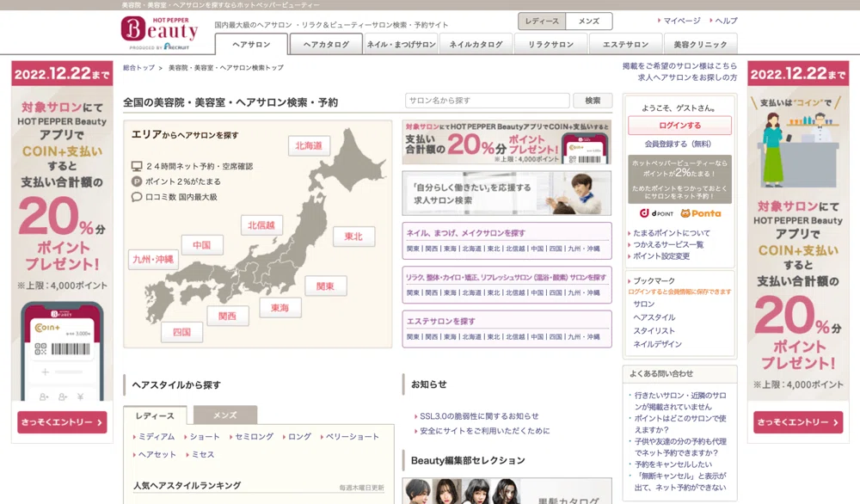Image resolution: width=860 pixels, height=504 pixels.
Task: Open the hairstyle catalog thumbnail in Beauty編集部セレクション
Action: (x=507, y=491)
